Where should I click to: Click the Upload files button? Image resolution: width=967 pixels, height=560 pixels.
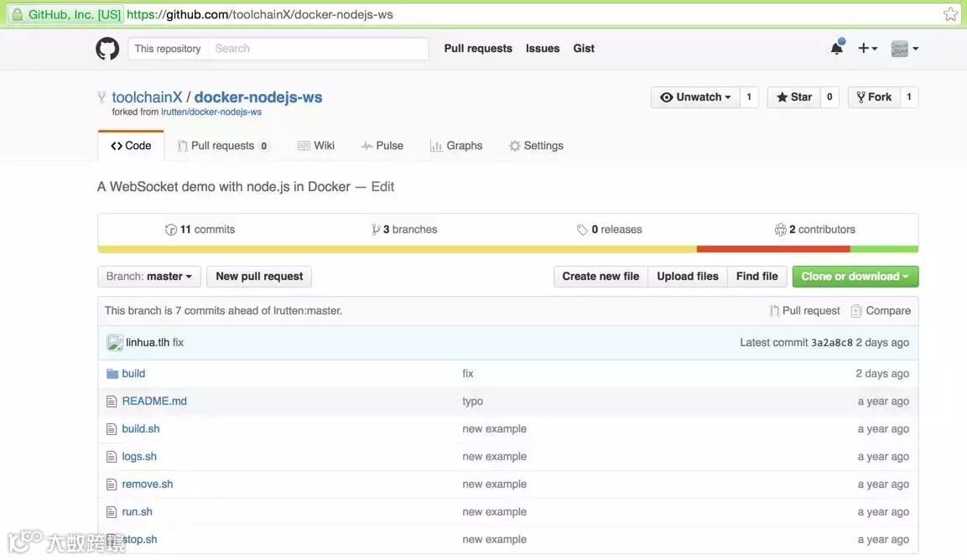click(688, 277)
